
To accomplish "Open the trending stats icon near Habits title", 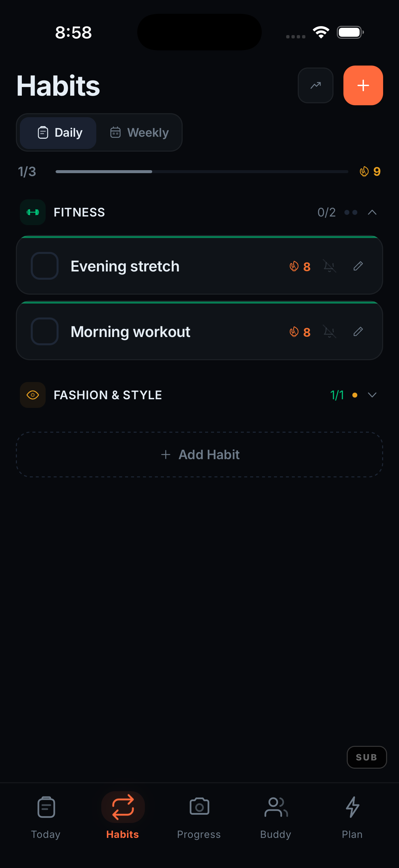I will click(x=315, y=86).
